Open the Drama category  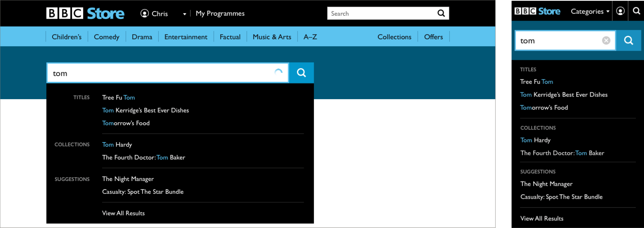click(x=142, y=37)
